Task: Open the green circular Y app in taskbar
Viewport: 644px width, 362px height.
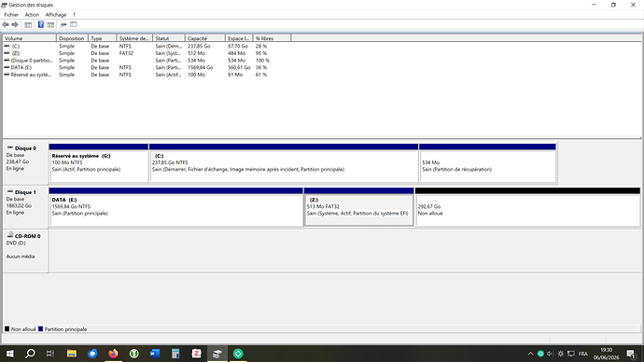Action: point(133,354)
